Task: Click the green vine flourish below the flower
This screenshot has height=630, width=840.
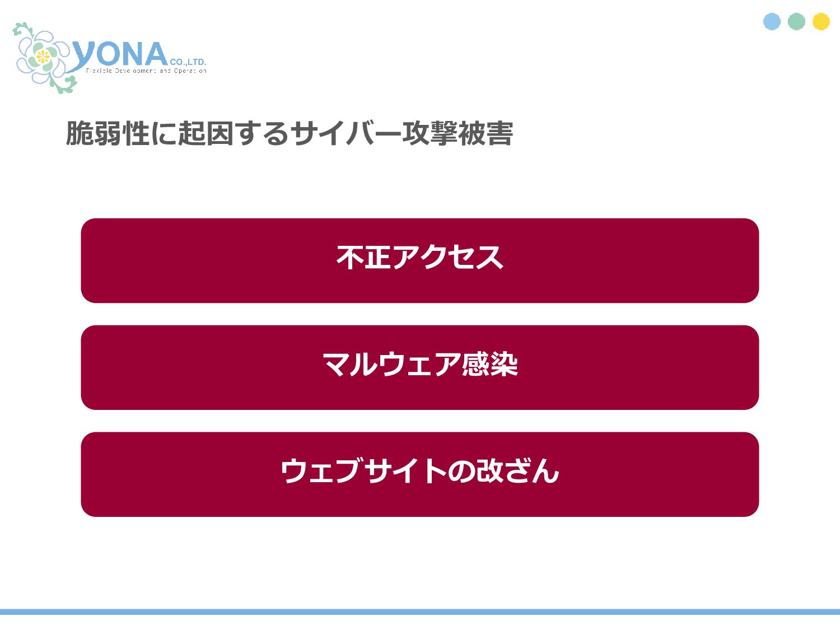Action: pyautogui.click(x=63, y=83)
